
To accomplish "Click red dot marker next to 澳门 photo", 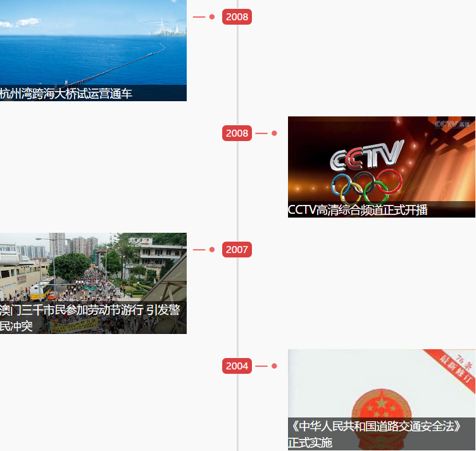I will point(212,250).
